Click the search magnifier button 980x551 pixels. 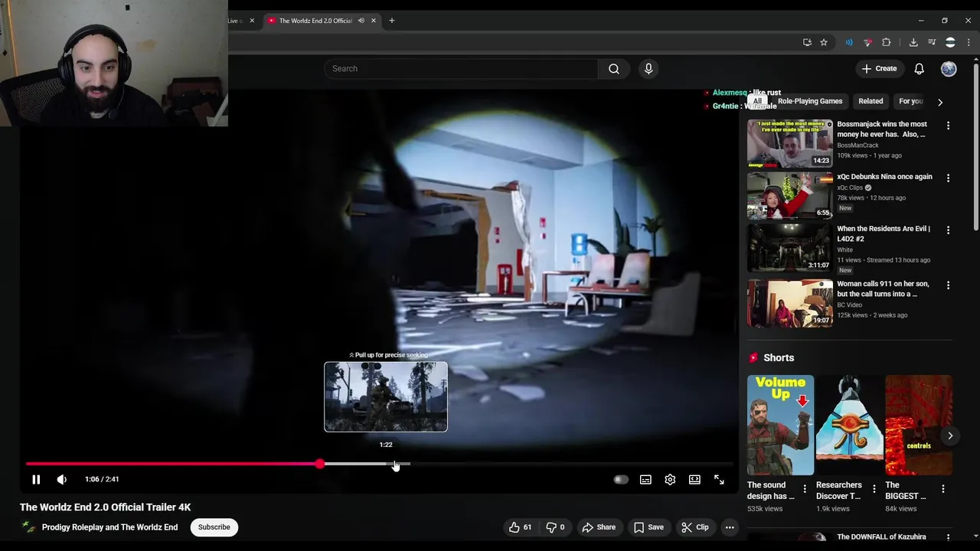614,69
